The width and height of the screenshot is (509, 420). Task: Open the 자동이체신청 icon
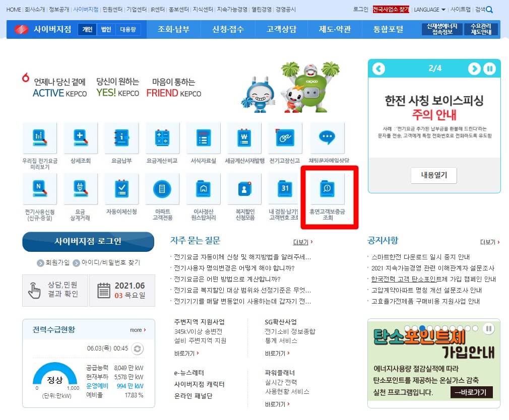point(121,189)
